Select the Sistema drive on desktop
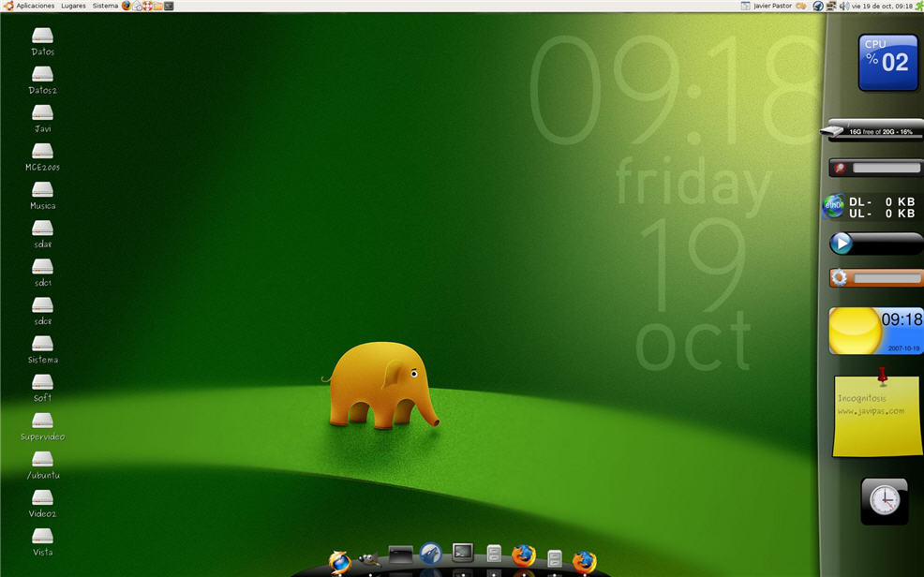Image resolution: width=924 pixels, height=577 pixels. pos(42,344)
